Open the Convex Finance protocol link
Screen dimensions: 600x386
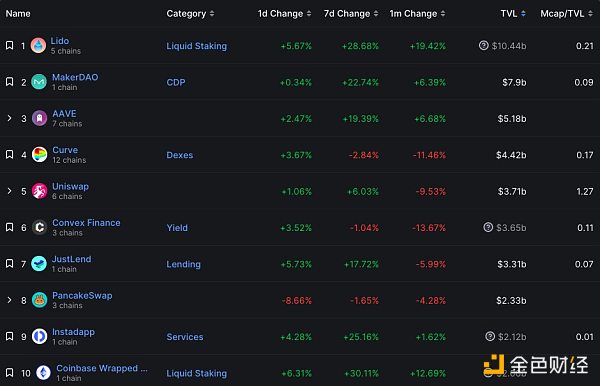pos(86,223)
